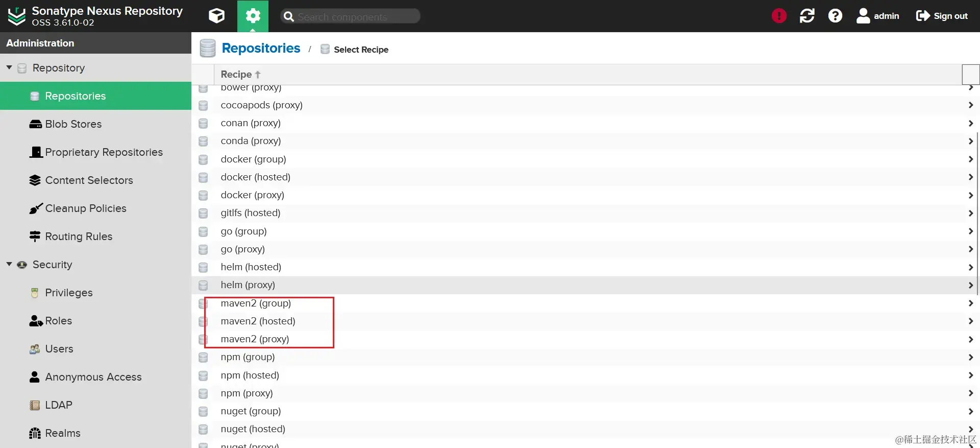The width and height of the screenshot is (980, 448).
Task: Click the database icon beside docker (hosted)
Action: 203,177
